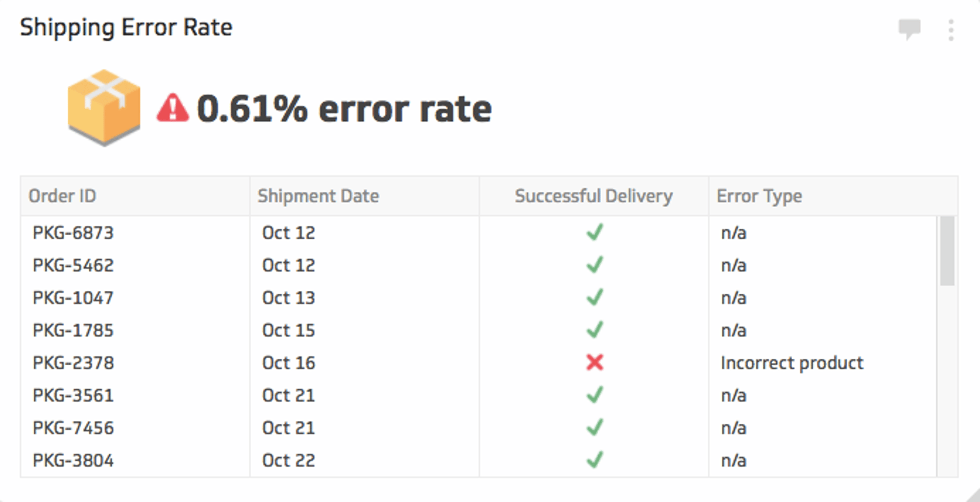Open details for order PKG-2378

[72, 363]
